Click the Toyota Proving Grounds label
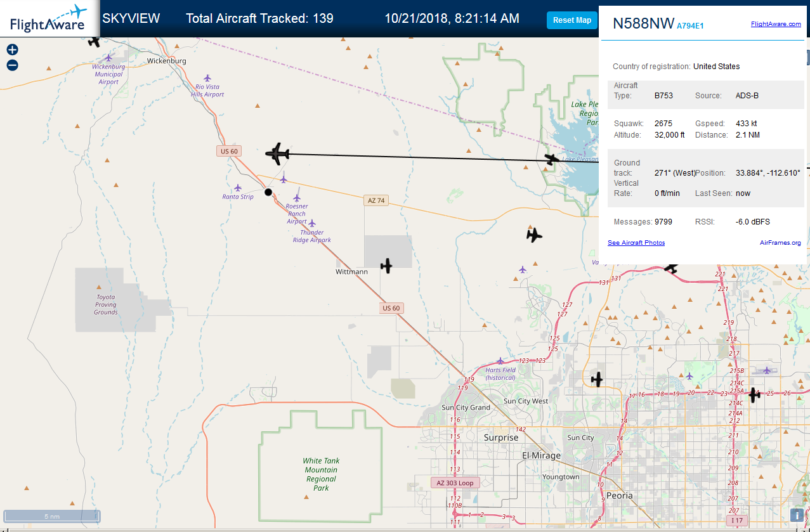Screen dimensions: 810x532 [106, 304]
